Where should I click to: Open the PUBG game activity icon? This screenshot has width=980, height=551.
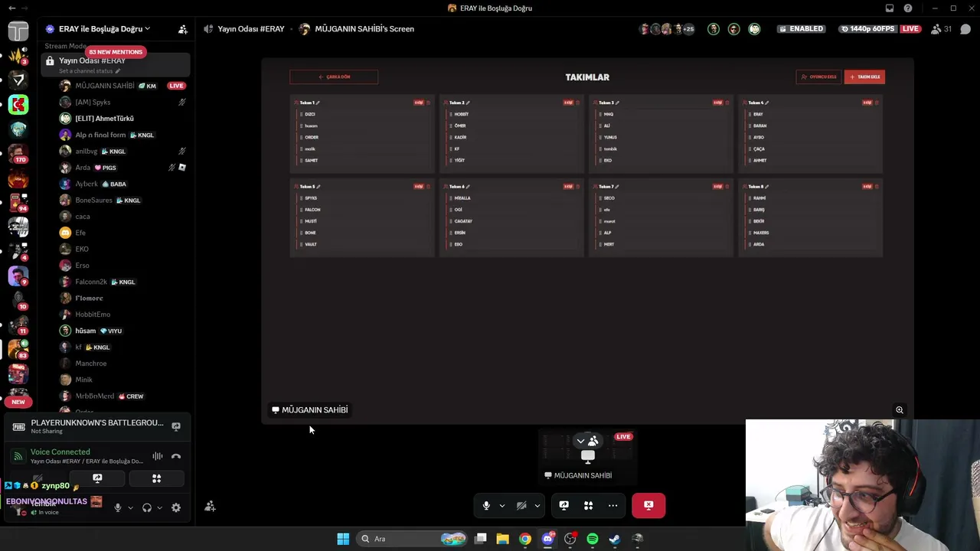coord(18,426)
